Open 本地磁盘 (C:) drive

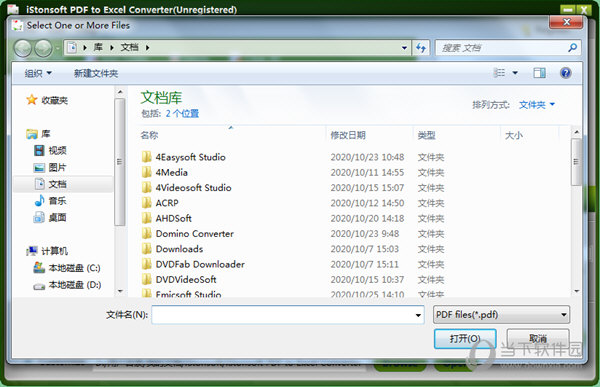pos(67,268)
